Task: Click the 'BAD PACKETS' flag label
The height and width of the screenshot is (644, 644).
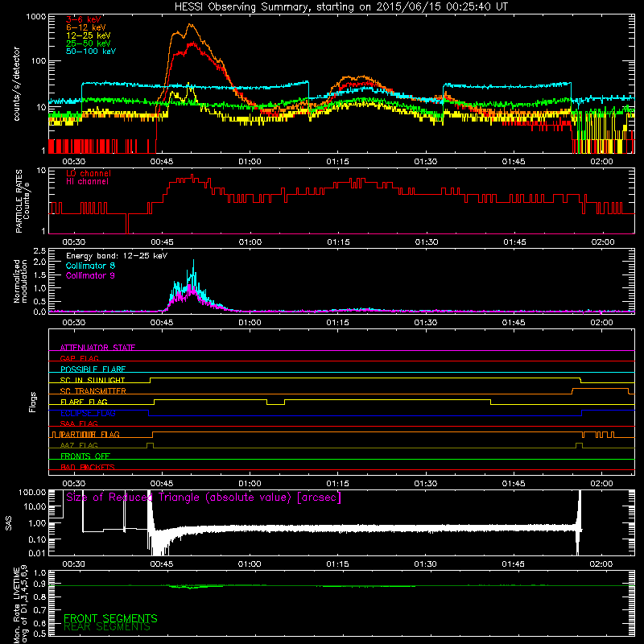Action: (88, 468)
